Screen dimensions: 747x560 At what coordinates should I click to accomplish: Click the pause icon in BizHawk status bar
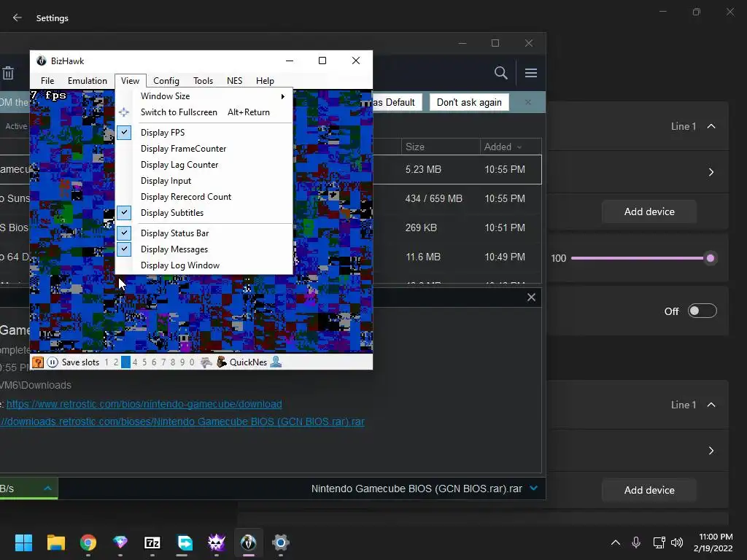tap(53, 362)
